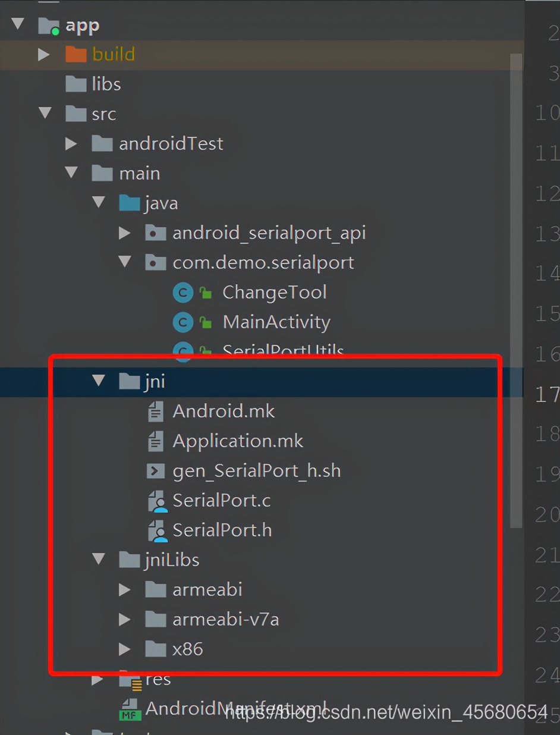Click the com.demo.serialport package icon
The width and height of the screenshot is (560, 735).
[x=156, y=262]
